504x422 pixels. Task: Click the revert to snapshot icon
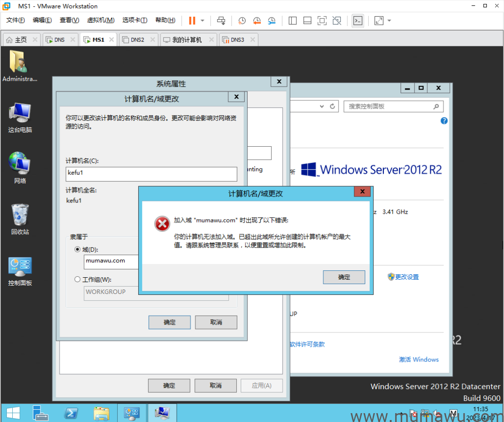coord(256,21)
